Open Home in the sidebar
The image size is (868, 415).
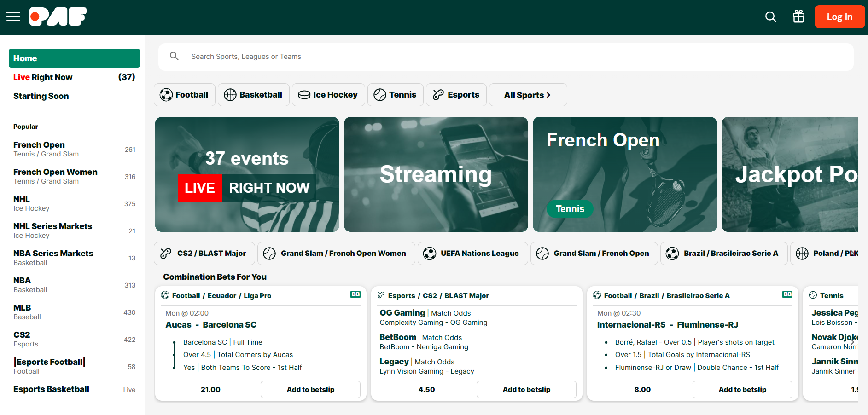74,58
